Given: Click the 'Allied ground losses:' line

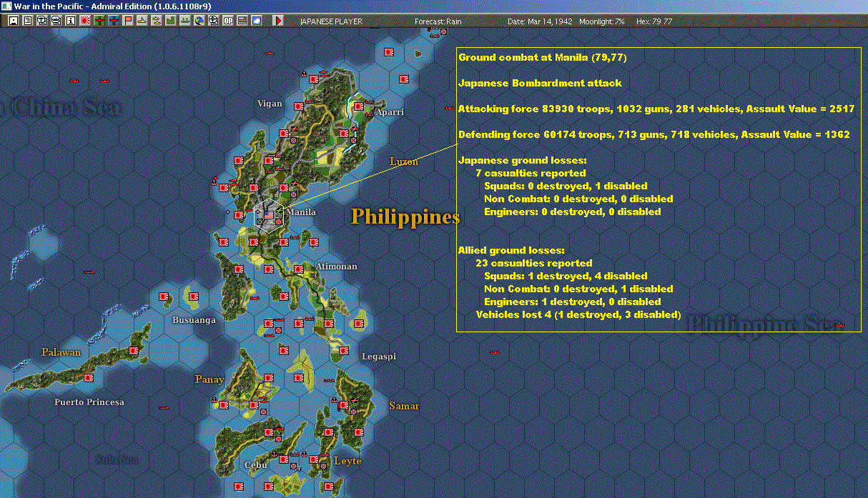Looking at the screenshot, I should (x=511, y=250).
